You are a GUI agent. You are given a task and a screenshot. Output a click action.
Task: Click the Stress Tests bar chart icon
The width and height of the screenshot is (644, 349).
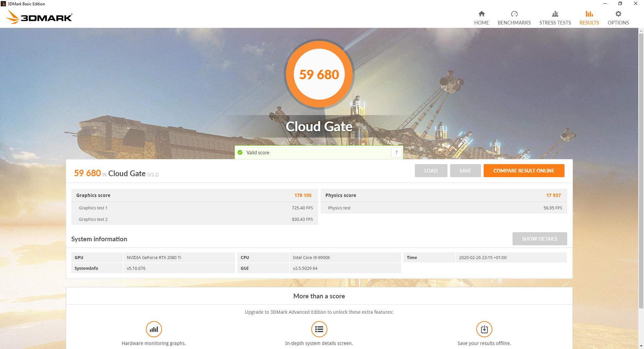555,14
